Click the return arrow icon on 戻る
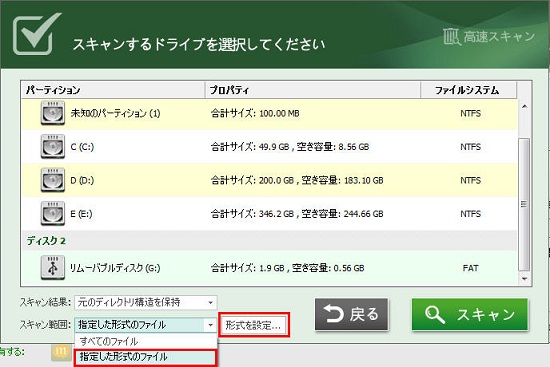Viewport: 550px width, 367px height. [x=334, y=314]
